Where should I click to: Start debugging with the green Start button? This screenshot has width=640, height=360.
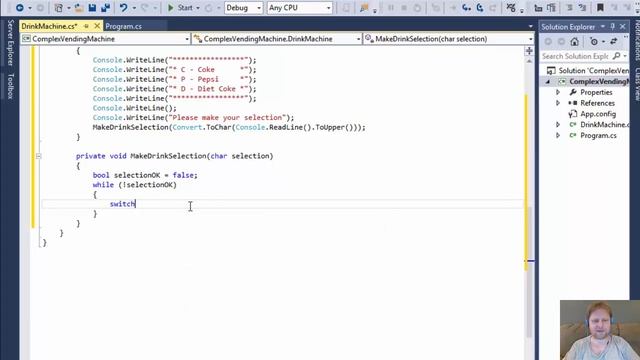pos(180,8)
